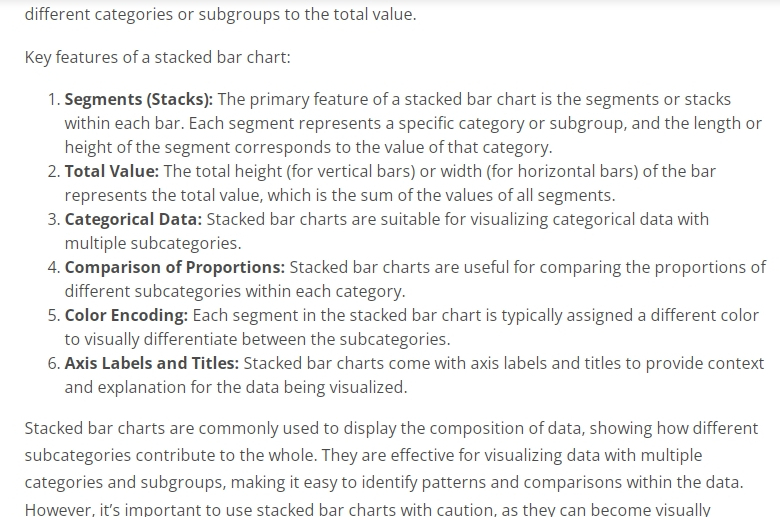Click the bold heading 'Segments (Stacks):'
Viewport: 780px width, 517px height.
click(x=139, y=100)
